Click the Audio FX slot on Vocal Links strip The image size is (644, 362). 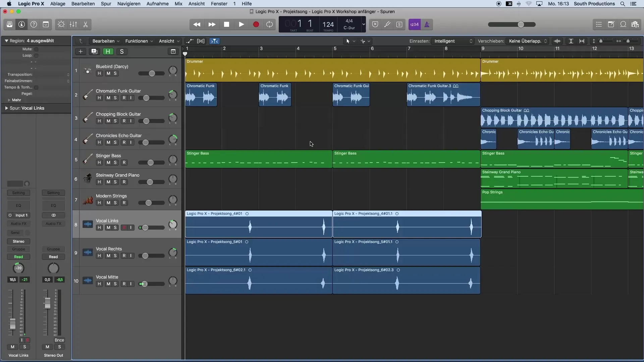pos(18,224)
